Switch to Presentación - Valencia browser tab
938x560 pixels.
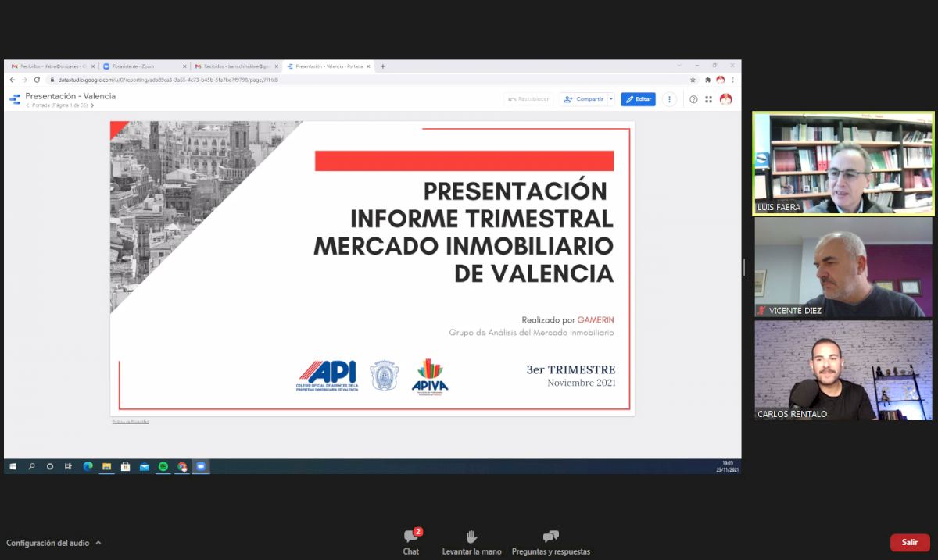pos(328,66)
